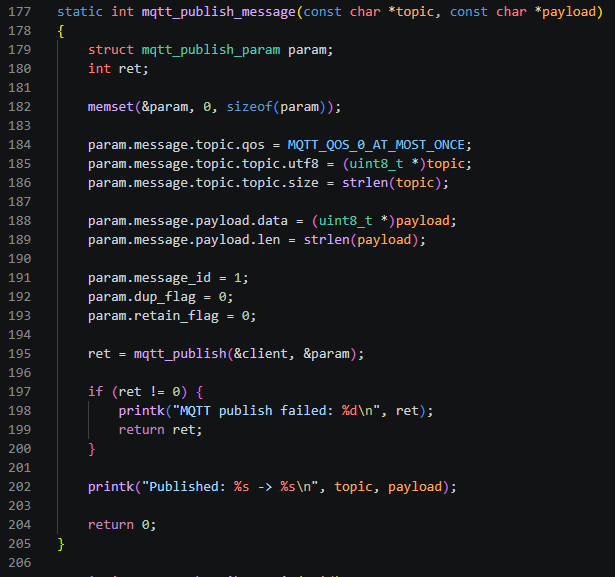Viewport: 615px width, 577px height.
Task: Click line number 196 in the gutter
Action: (20, 373)
